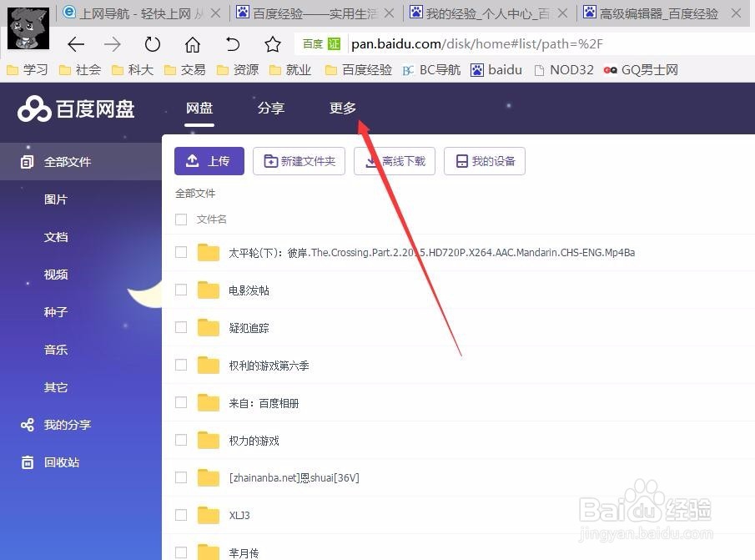Open 来自:百度相册 folder icon
The height and width of the screenshot is (560, 755).
point(209,402)
